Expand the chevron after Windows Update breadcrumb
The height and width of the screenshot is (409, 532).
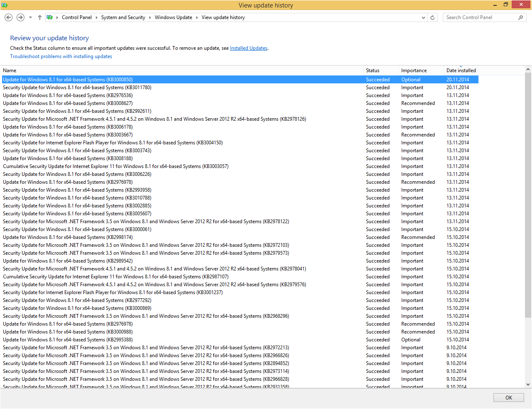pos(197,17)
